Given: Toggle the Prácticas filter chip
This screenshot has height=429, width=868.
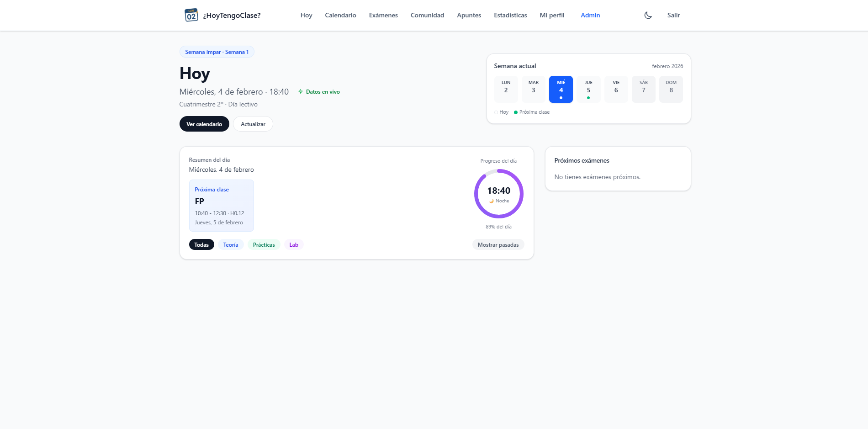Looking at the screenshot, I should click(x=264, y=245).
